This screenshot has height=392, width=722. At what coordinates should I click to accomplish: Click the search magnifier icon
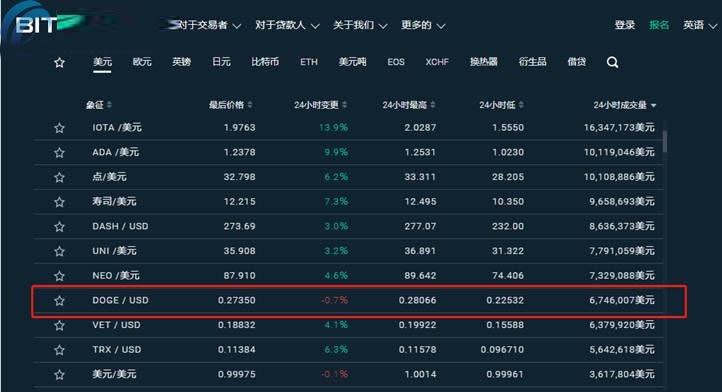[x=612, y=63]
